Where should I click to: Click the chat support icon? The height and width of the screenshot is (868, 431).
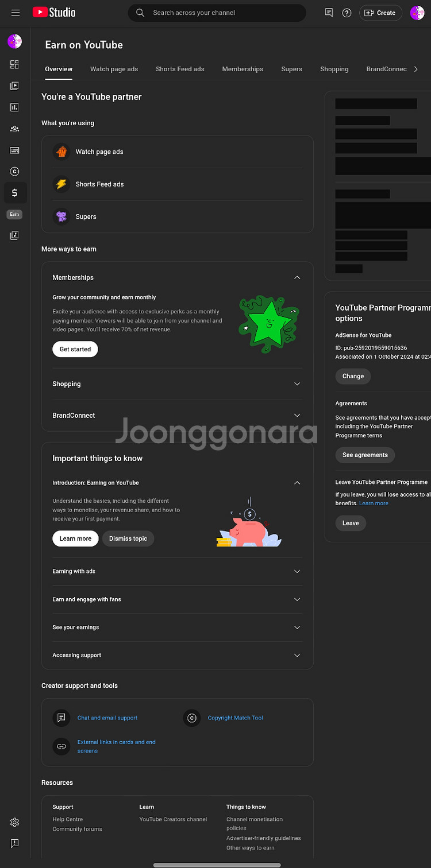[61, 718]
